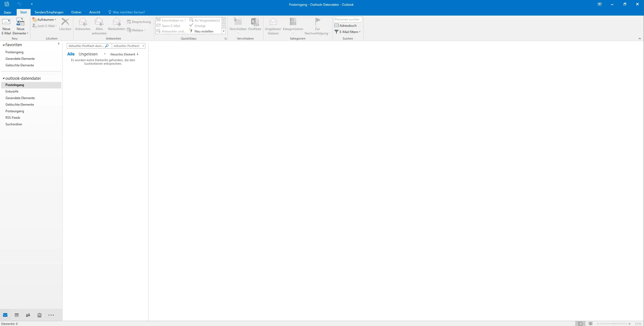Click the undo arrow in title bar
644x326 pixels.
coord(19,4)
